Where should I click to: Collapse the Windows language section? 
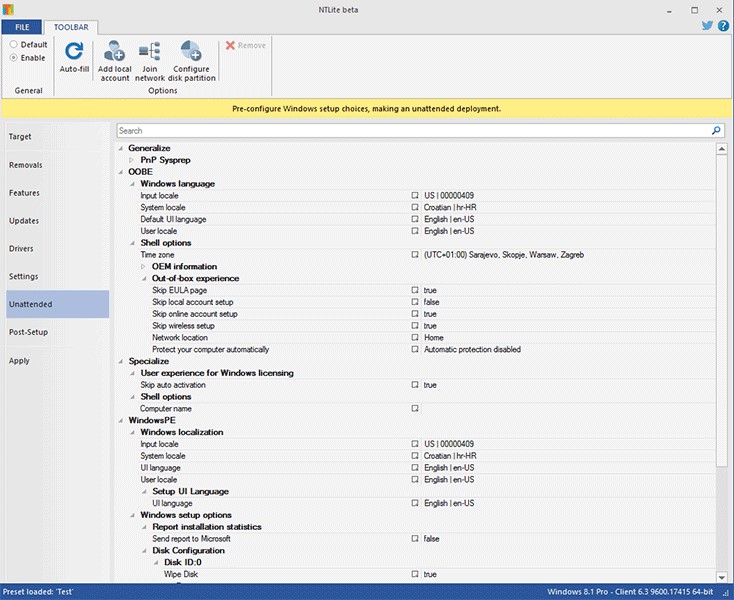click(132, 184)
